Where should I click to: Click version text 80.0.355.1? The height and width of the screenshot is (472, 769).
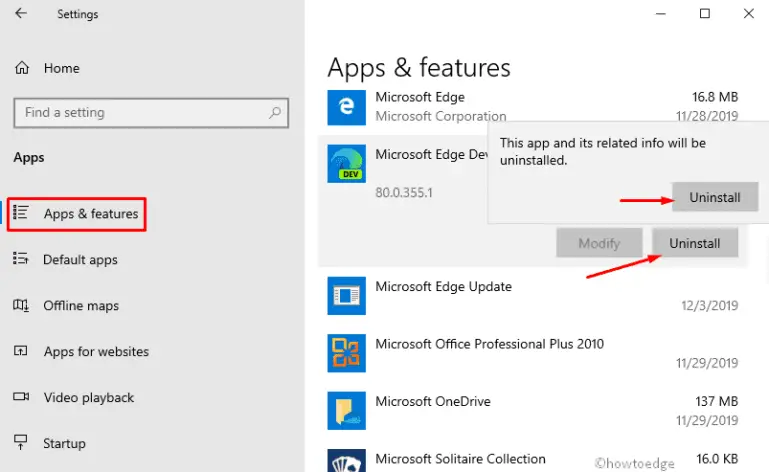404,192
